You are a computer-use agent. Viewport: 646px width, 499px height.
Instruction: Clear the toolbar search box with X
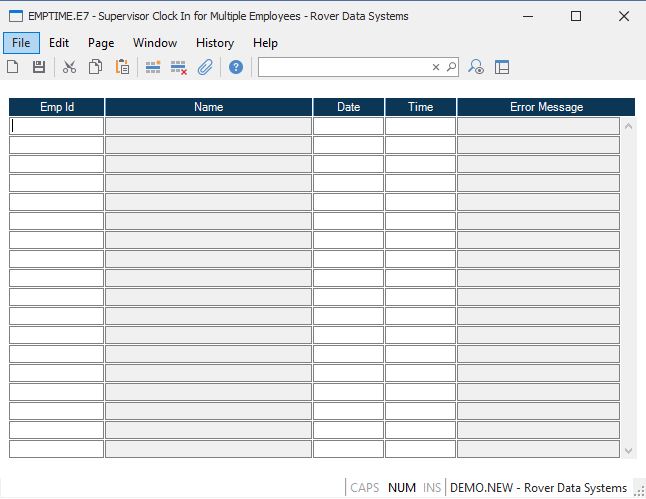click(x=436, y=67)
